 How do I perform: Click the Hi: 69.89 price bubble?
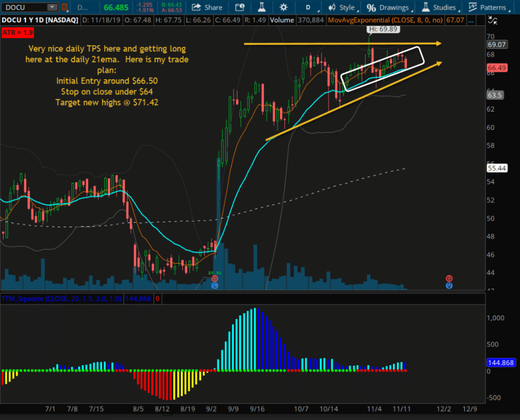(383, 29)
